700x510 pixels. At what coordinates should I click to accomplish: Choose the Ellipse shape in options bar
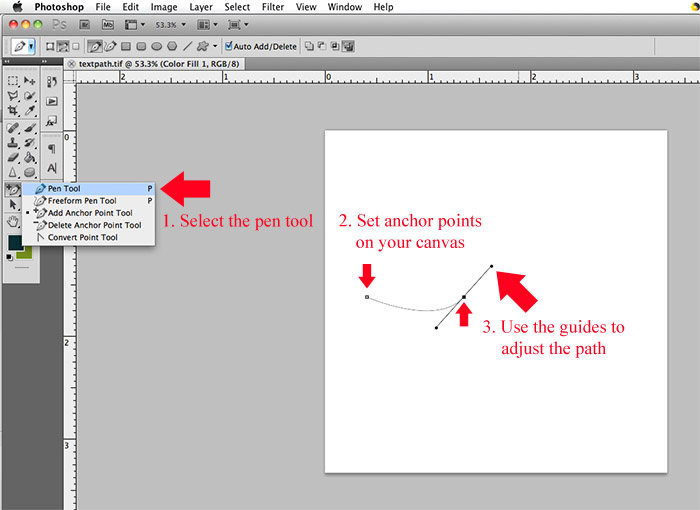coord(156,46)
